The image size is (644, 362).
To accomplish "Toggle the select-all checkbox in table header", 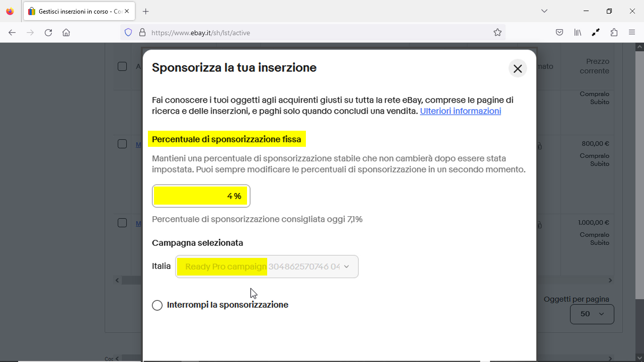I will [x=122, y=66].
